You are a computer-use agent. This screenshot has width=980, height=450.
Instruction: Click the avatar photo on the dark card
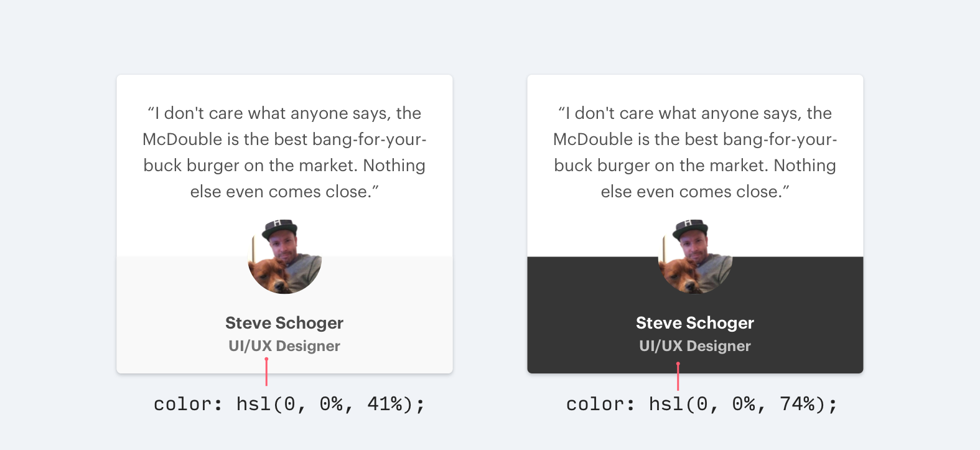(x=695, y=256)
